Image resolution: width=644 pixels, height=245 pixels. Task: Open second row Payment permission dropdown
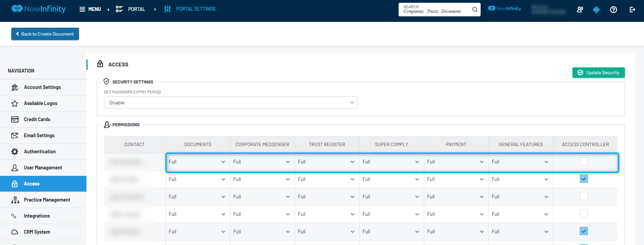coord(456,179)
